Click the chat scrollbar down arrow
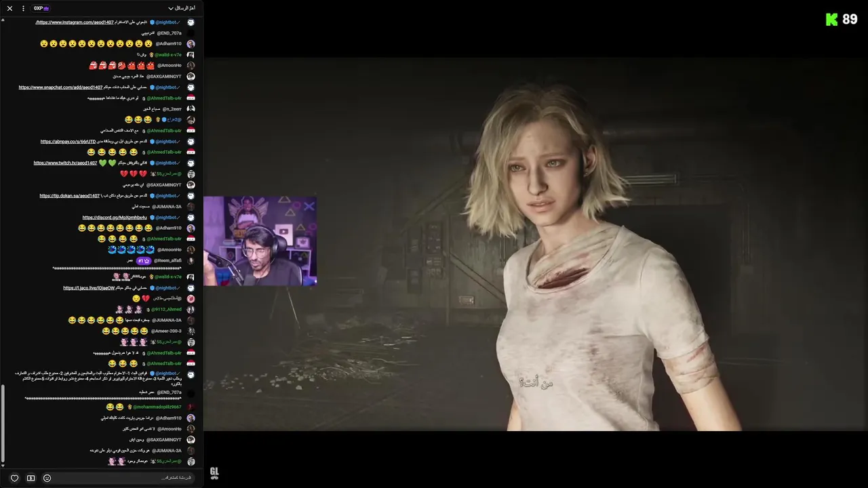 (x=3, y=466)
